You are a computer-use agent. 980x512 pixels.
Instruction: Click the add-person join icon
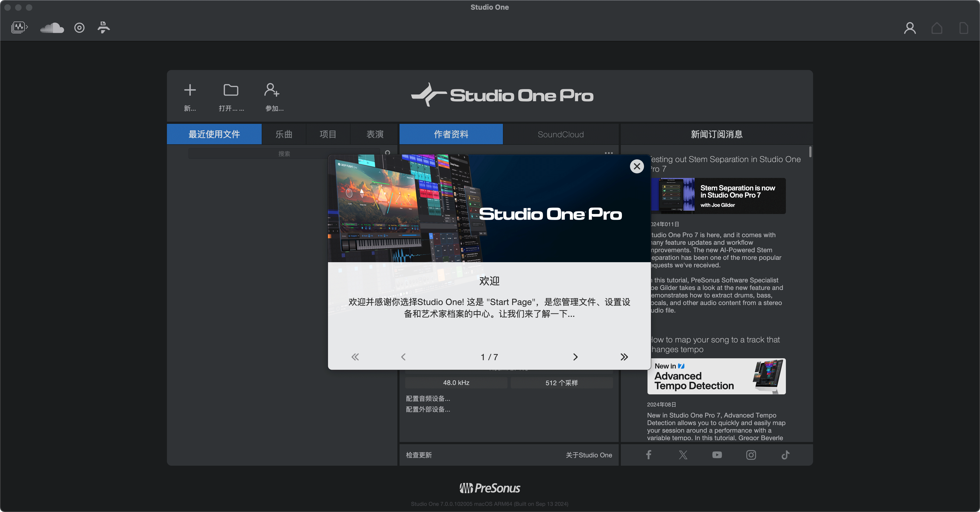[x=272, y=90]
